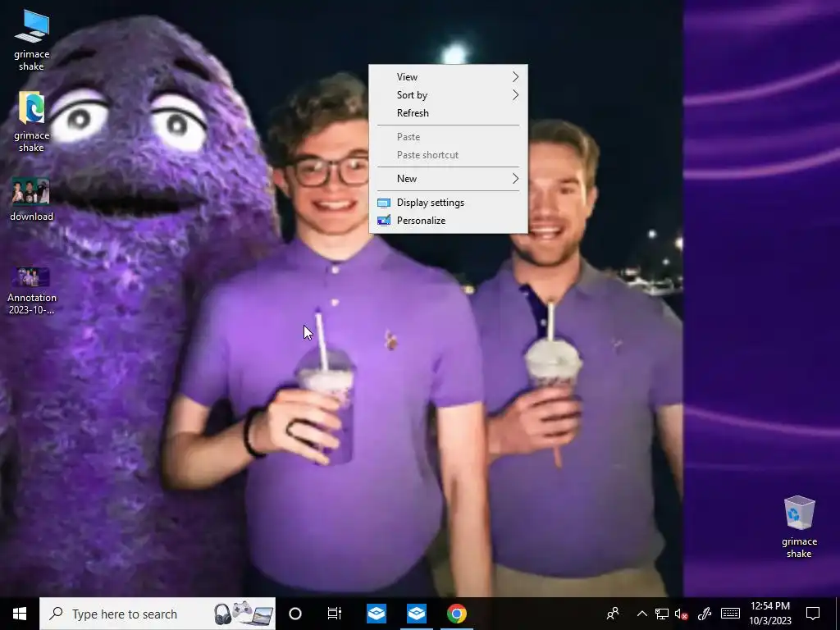The image size is (840, 630).
Task: Click the search highlights illustration in search box
Action: [243, 614]
